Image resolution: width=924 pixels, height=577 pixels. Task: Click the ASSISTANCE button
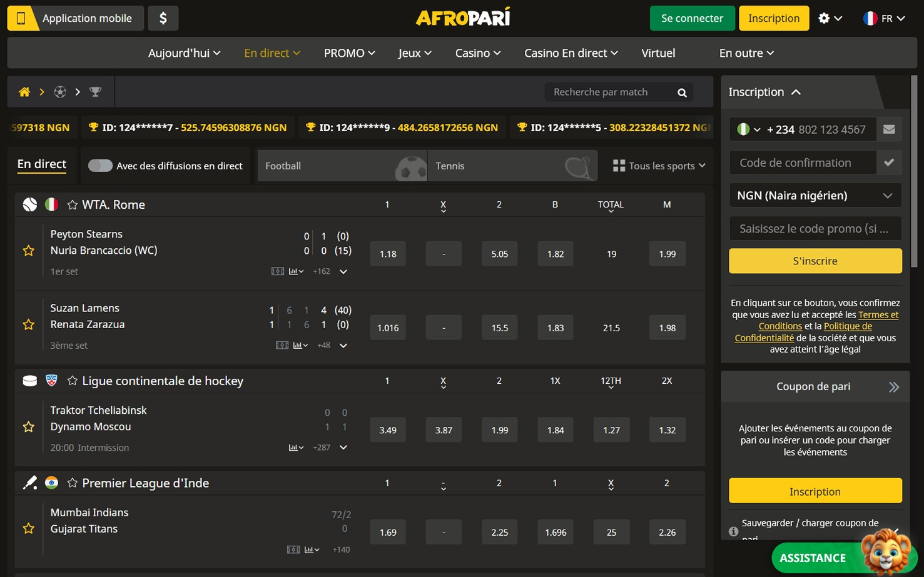(813, 558)
